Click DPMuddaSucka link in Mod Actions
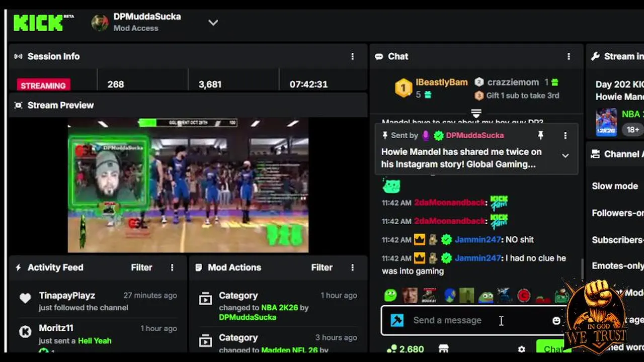 (248, 317)
